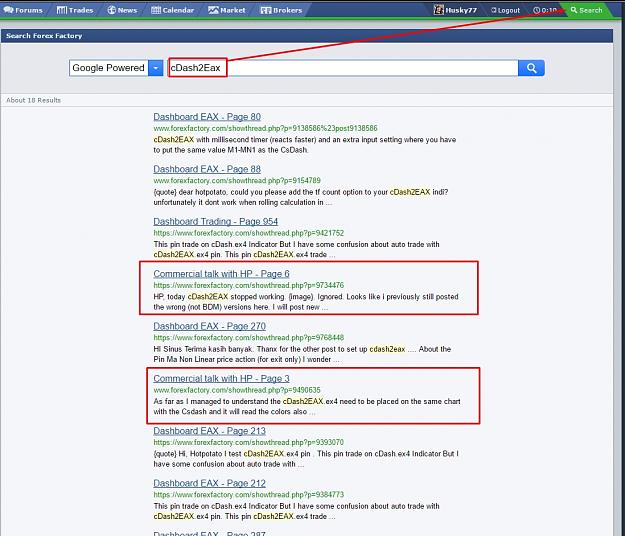Open the Trades section

coord(75,10)
